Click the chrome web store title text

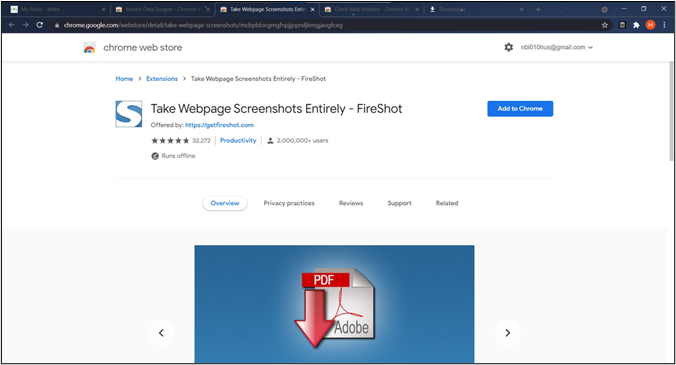[x=143, y=47]
